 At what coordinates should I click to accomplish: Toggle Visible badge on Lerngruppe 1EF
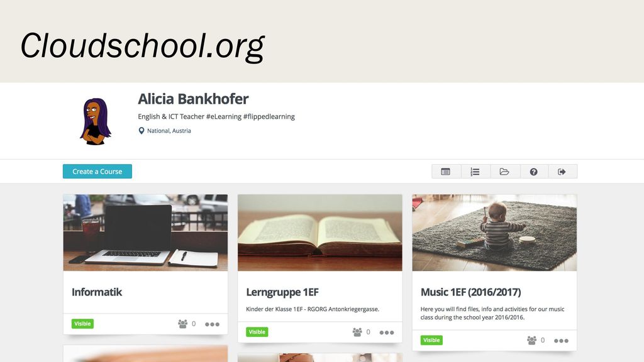[x=257, y=332]
